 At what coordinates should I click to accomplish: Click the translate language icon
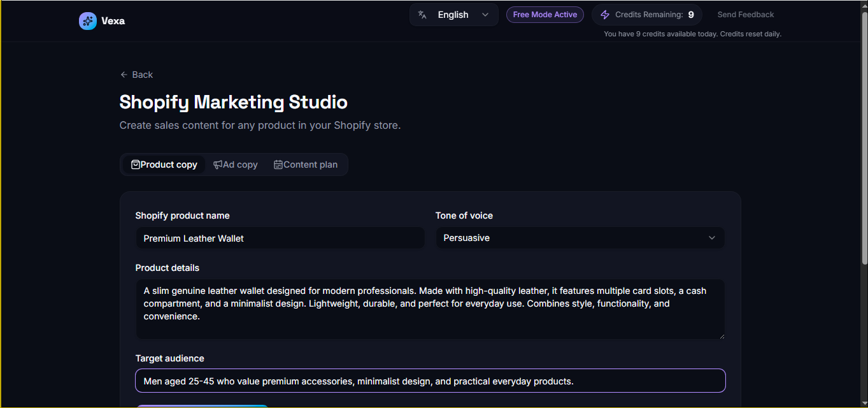click(x=422, y=15)
